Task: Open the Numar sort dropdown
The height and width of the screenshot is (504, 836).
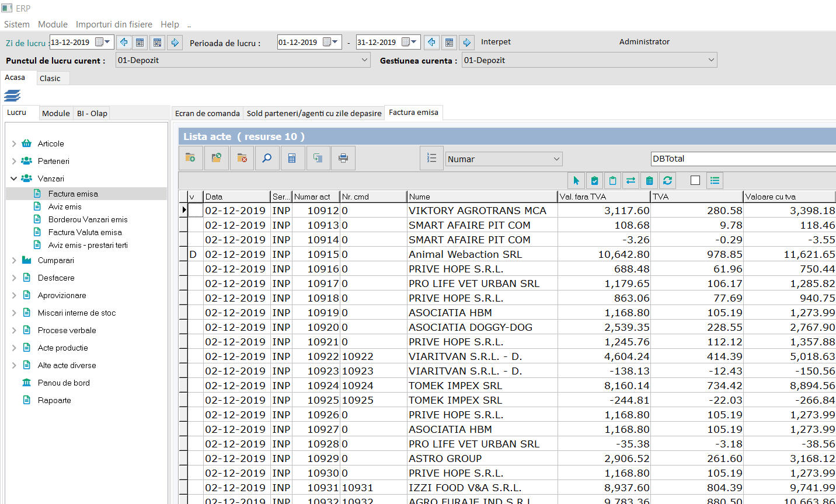Action: pos(556,159)
